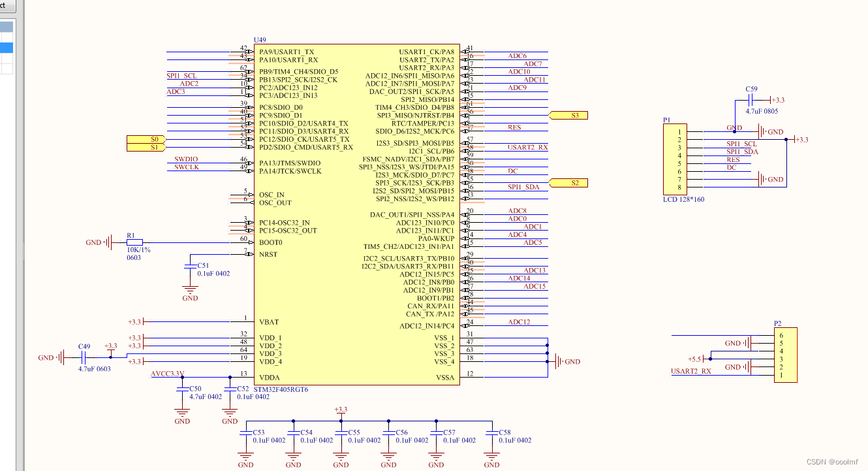868x471 pixels.
Task: Click the ADC9 net label
Action: pos(518,88)
